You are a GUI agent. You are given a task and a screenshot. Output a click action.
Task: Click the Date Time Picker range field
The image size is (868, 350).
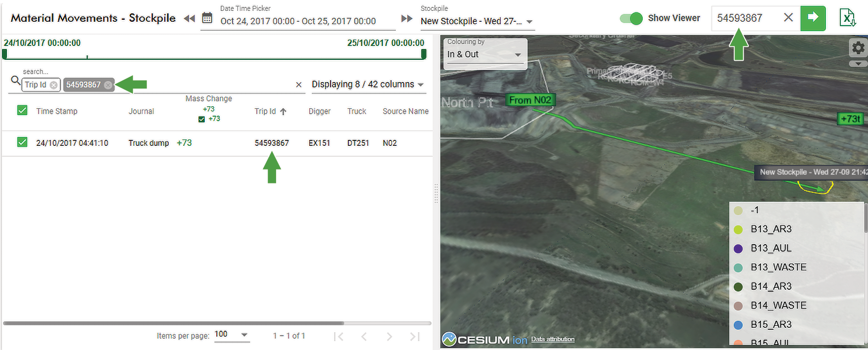click(x=298, y=21)
